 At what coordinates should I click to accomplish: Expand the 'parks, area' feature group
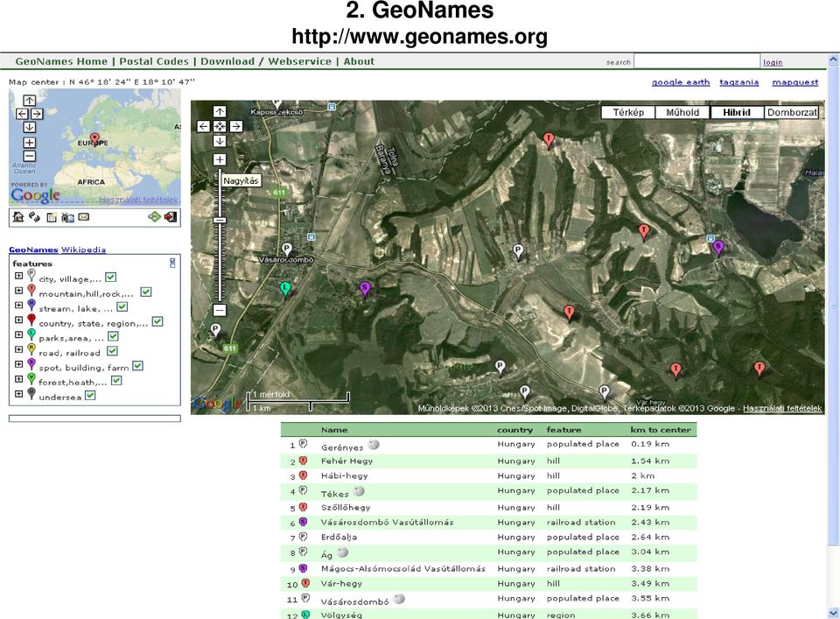[x=18, y=334]
